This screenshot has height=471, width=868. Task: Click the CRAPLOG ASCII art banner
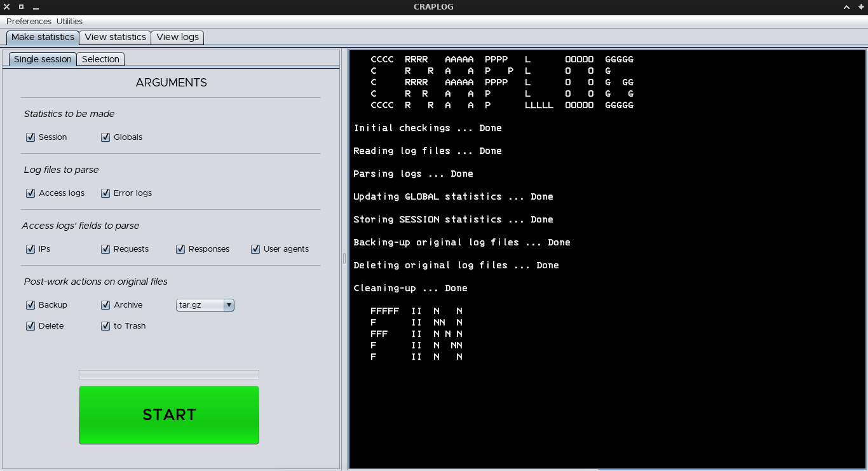[502, 83]
